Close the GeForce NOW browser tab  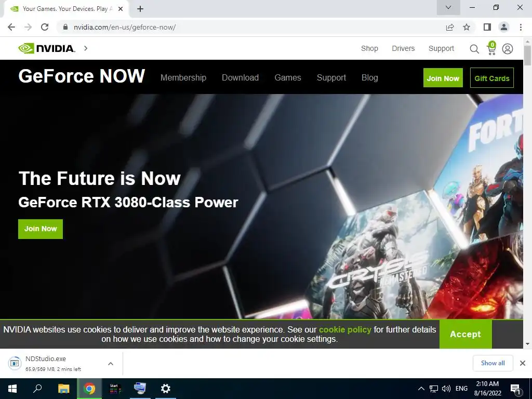121,9
